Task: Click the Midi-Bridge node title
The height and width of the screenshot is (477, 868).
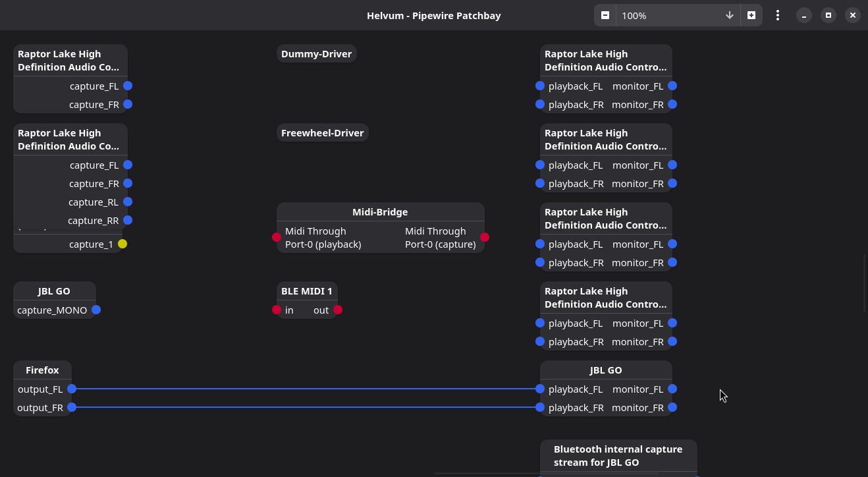Action: 380,211
